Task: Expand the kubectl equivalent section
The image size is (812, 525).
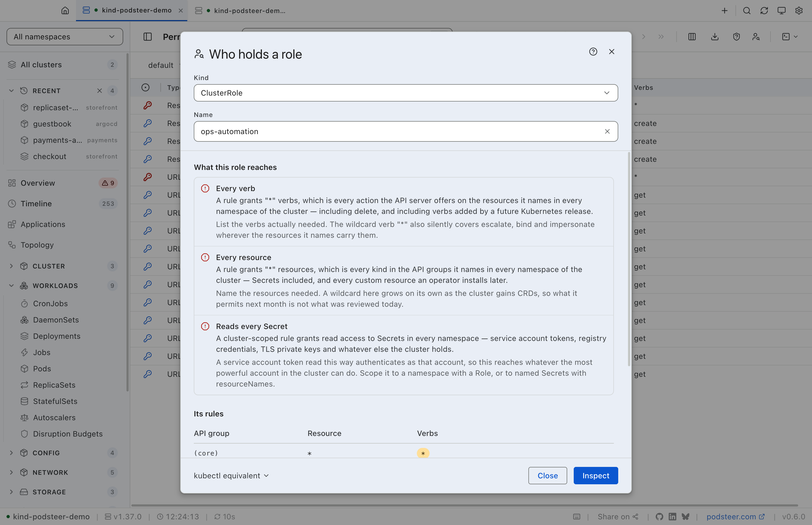Action: coord(231,476)
